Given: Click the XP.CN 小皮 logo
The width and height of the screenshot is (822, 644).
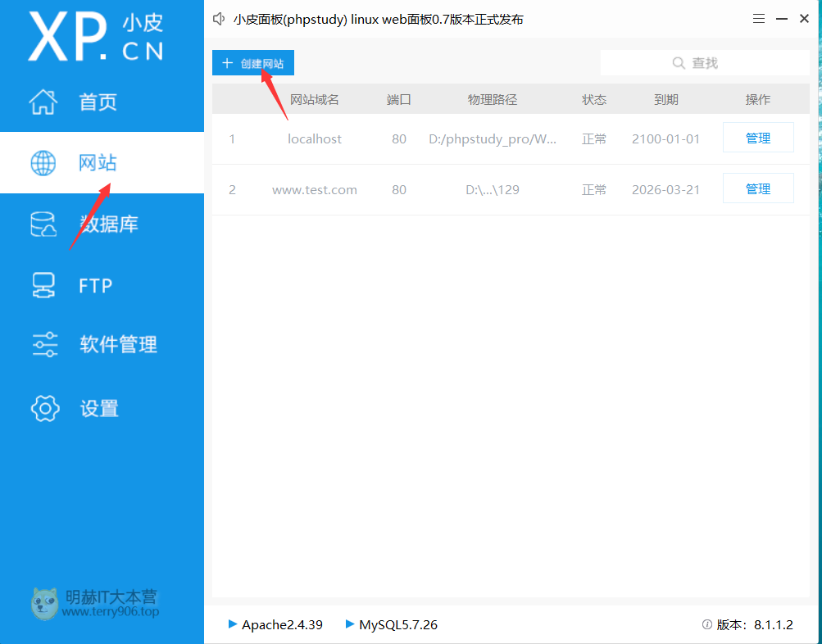Looking at the screenshot, I should 95,37.
